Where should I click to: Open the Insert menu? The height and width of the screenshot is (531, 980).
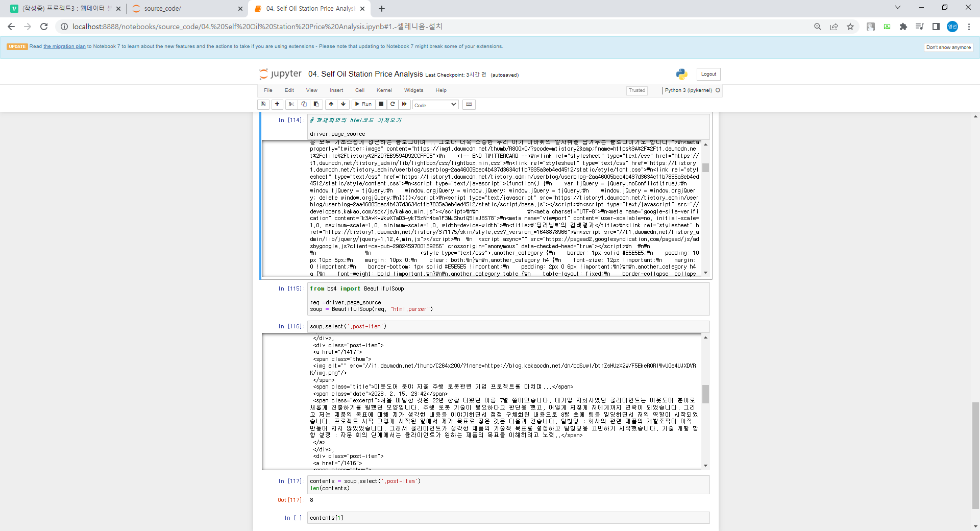click(x=336, y=90)
